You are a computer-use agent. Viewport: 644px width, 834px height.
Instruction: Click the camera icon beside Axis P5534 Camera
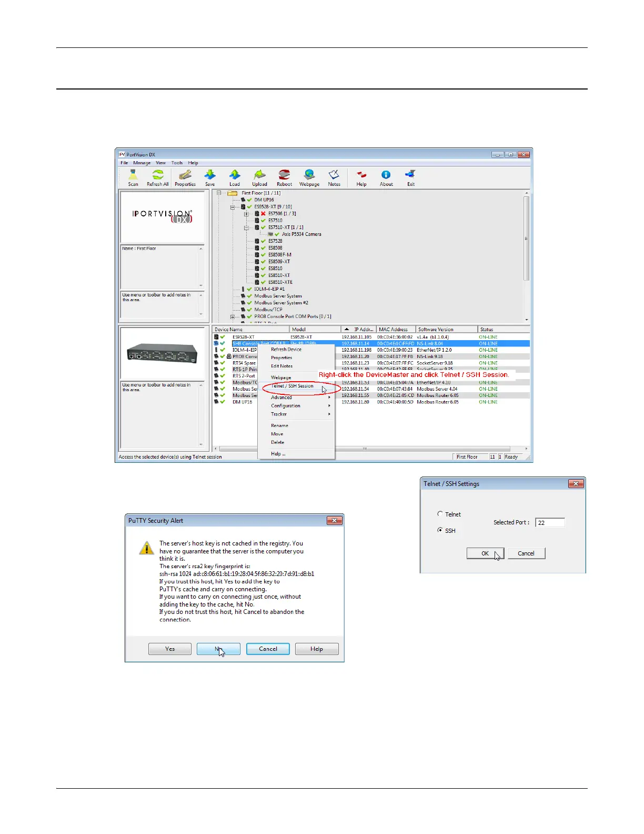[x=270, y=234]
